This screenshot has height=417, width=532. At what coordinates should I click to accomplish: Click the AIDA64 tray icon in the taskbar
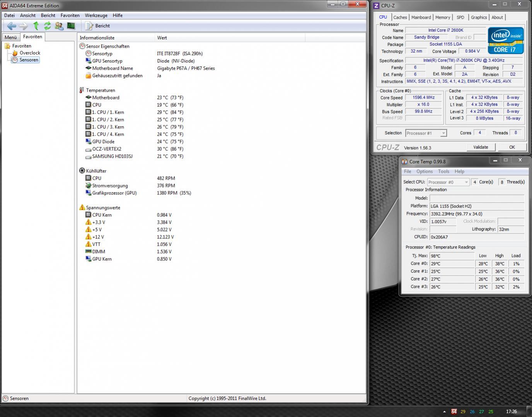click(x=454, y=412)
